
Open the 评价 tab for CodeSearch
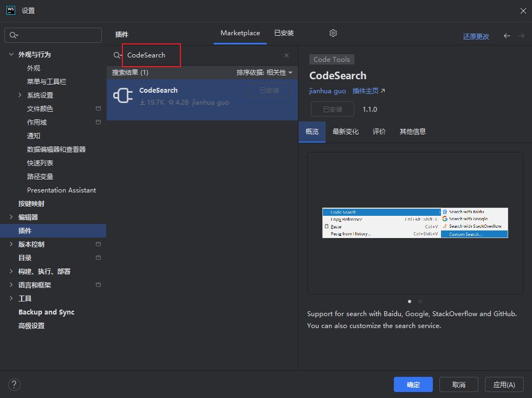coord(379,131)
